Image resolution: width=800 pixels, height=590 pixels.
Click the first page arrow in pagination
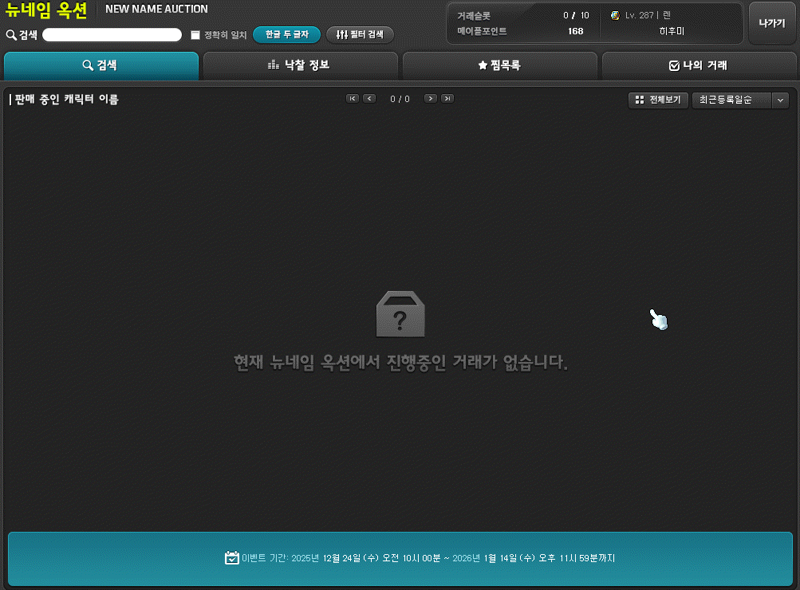coord(352,99)
